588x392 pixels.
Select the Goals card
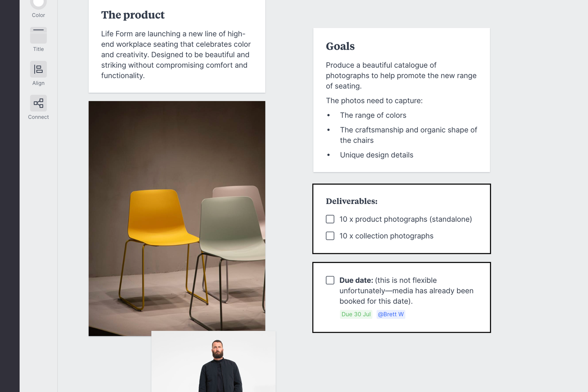(x=401, y=99)
